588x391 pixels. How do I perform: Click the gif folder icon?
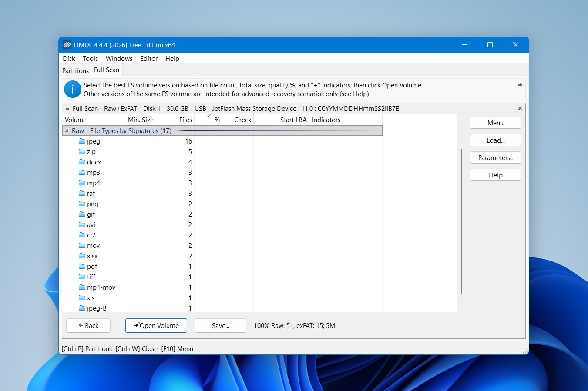tap(82, 214)
